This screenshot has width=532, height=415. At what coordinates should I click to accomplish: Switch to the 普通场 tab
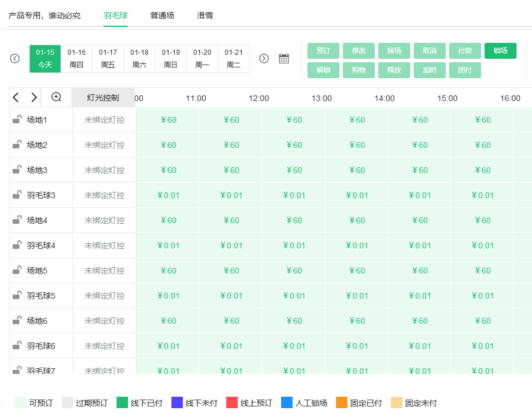162,15
